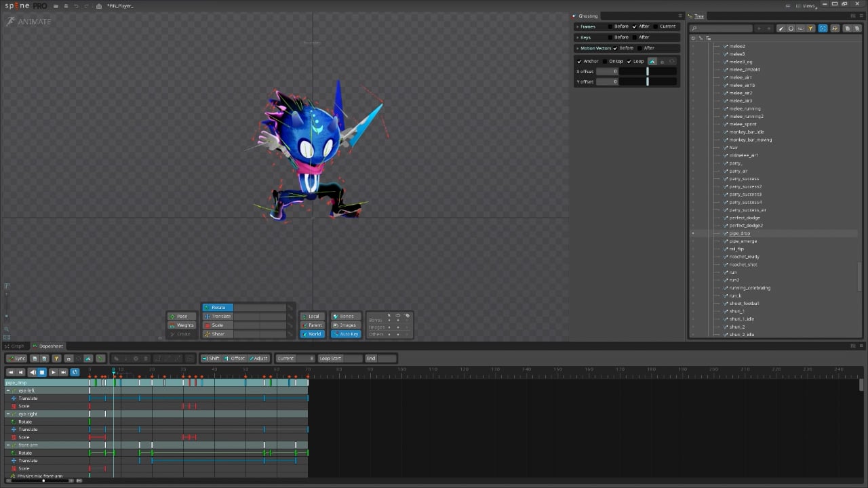Toggle Bones compensation button
Viewport: 868px width, 488px height.
346,317
